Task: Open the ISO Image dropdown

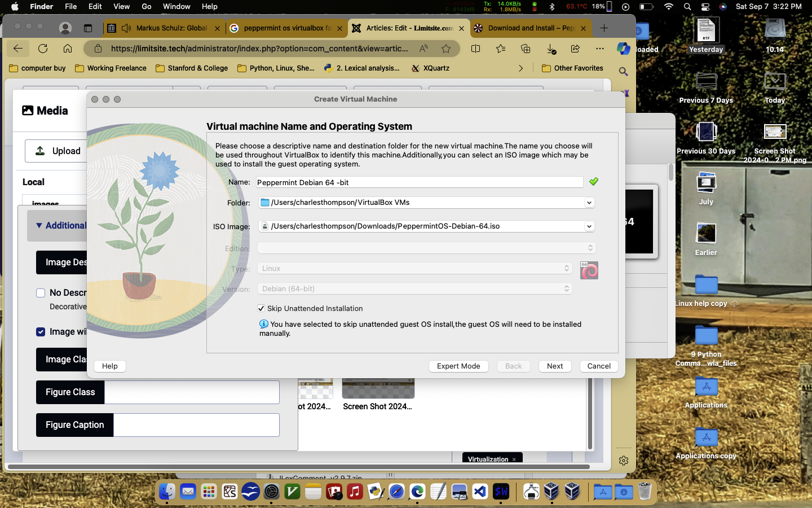Action: click(589, 226)
